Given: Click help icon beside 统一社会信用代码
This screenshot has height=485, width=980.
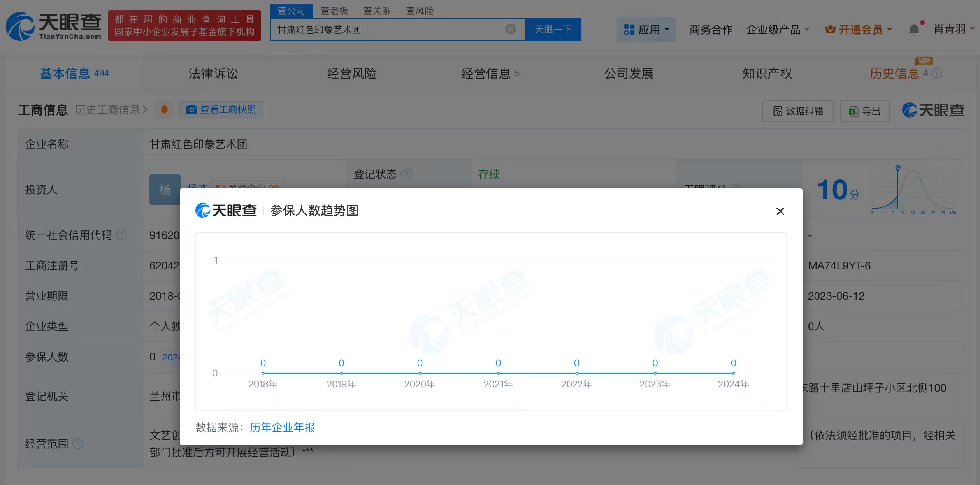Looking at the screenshot, I should click(121, 235).
